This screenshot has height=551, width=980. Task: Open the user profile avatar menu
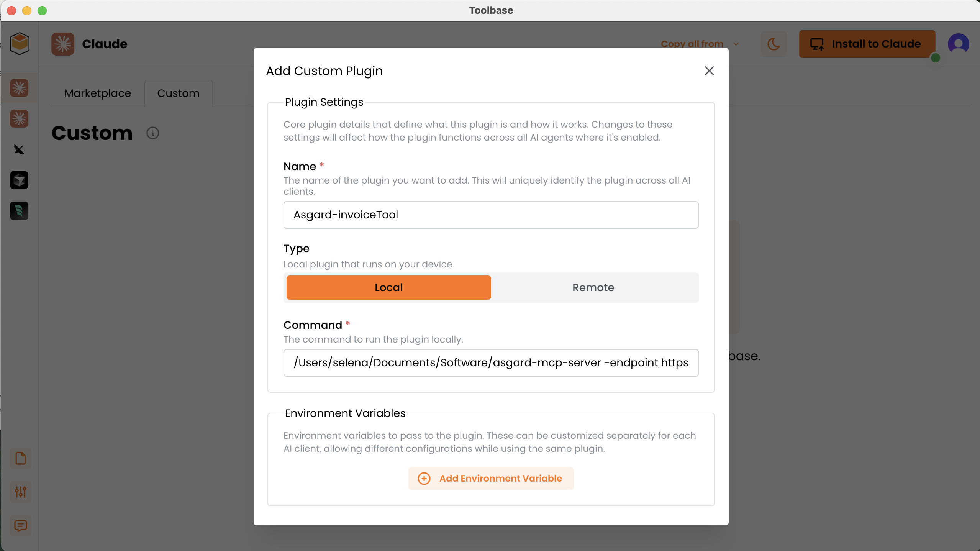pyautogui.click(x=958, y=44)
